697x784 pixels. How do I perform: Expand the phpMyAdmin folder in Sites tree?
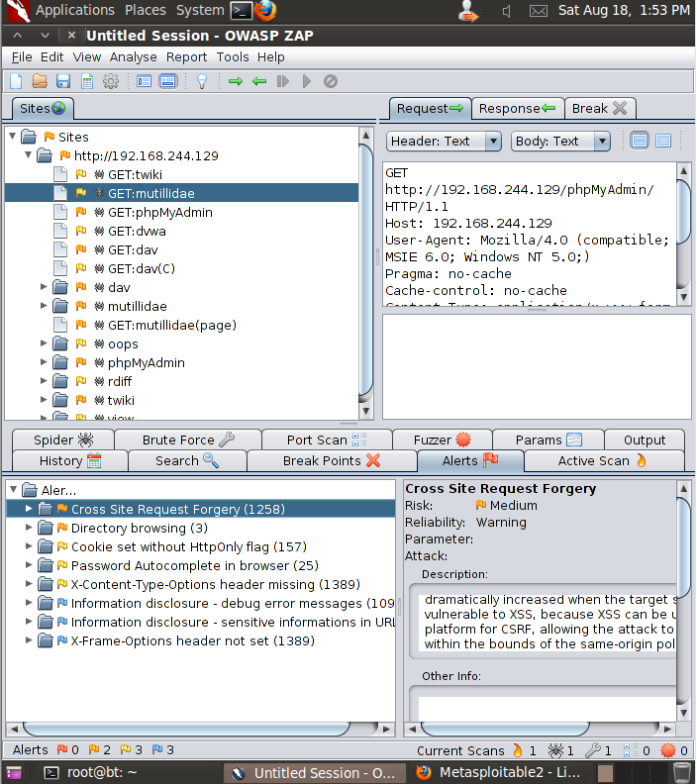point(44,362)
